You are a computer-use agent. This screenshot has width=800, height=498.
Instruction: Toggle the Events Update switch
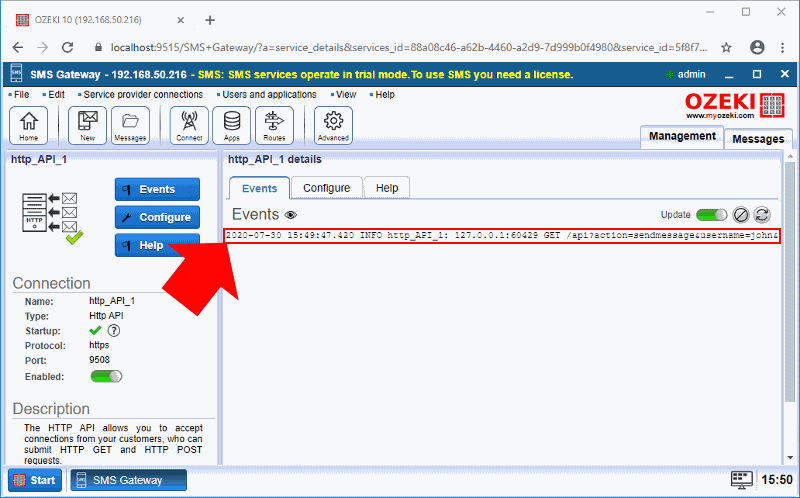coord(712,215)
